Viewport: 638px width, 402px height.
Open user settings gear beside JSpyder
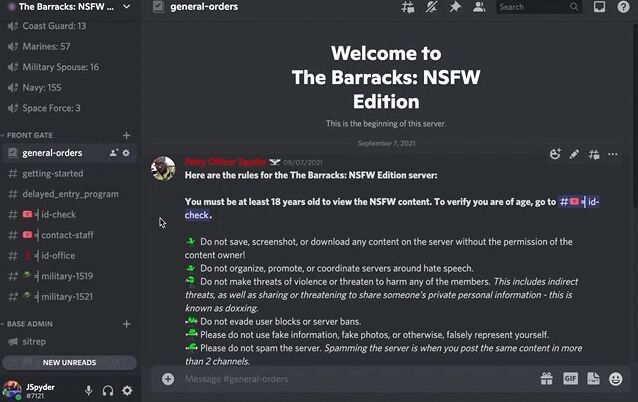coord(127,391)
